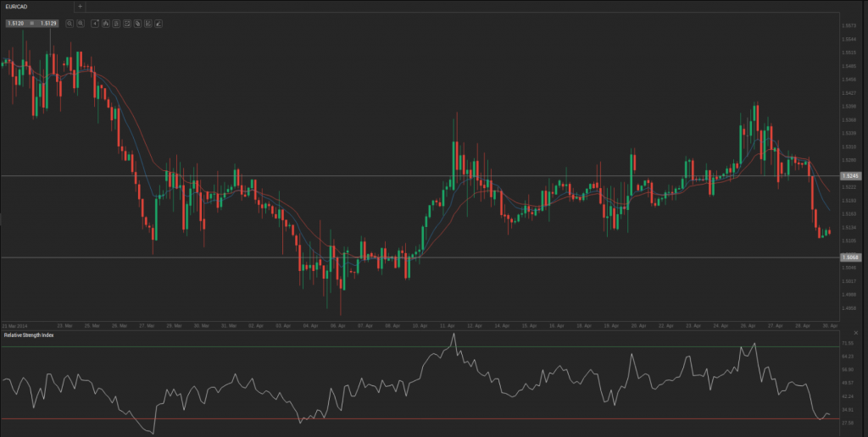Open the chart timeframe selector icon
This screenshot has width=868, height=437.
tap(95, 24)
